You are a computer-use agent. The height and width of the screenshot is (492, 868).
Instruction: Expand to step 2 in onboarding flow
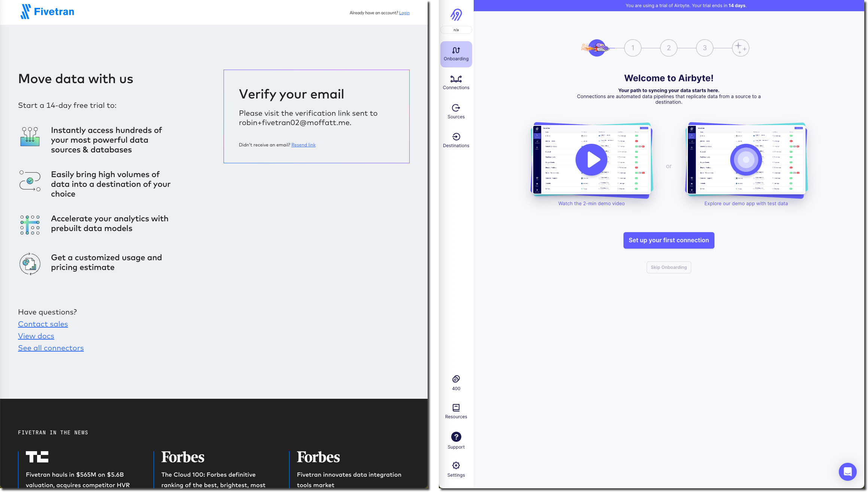[x=668, y=47]
